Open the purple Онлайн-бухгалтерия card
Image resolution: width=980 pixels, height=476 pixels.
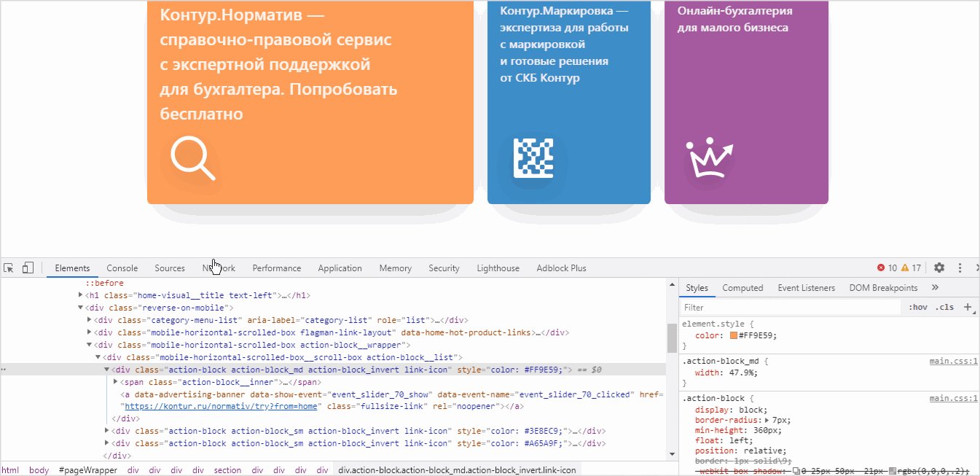[x=746, y=102]
